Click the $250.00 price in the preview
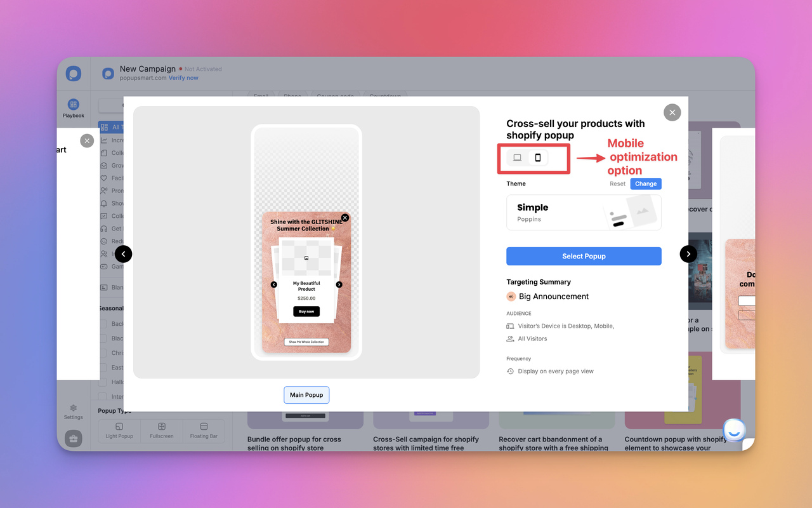This screenshot has width=812, height=508. point(306,298)
